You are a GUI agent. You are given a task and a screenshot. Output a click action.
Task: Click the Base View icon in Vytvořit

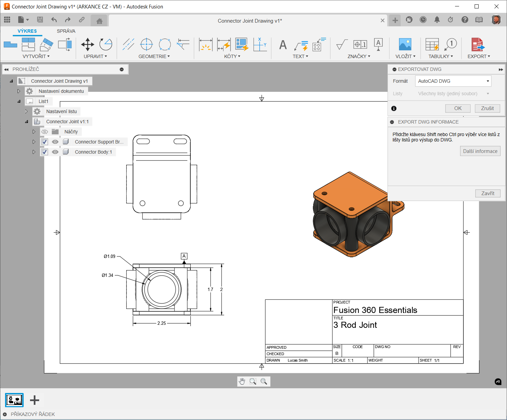[10, 44]
